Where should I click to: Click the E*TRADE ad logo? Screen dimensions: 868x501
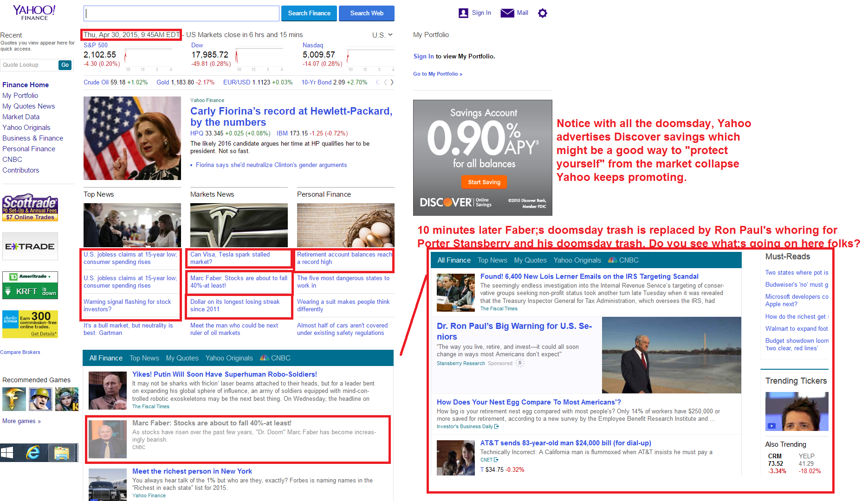[30, 246]
